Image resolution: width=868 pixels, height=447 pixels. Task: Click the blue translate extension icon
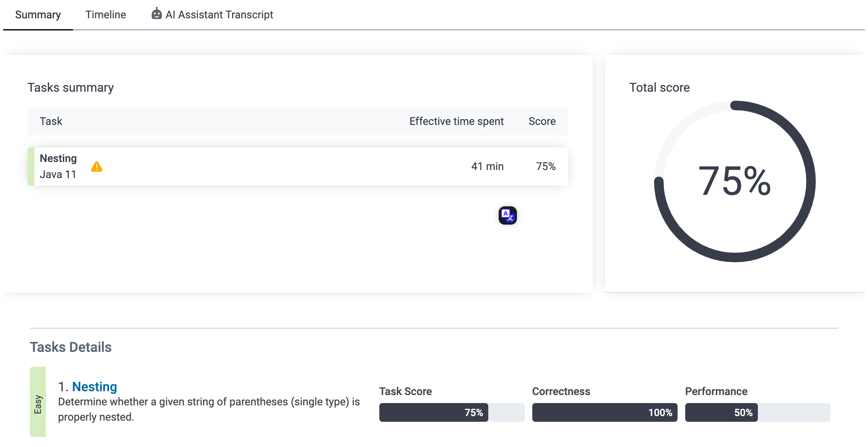pos(507,215)
